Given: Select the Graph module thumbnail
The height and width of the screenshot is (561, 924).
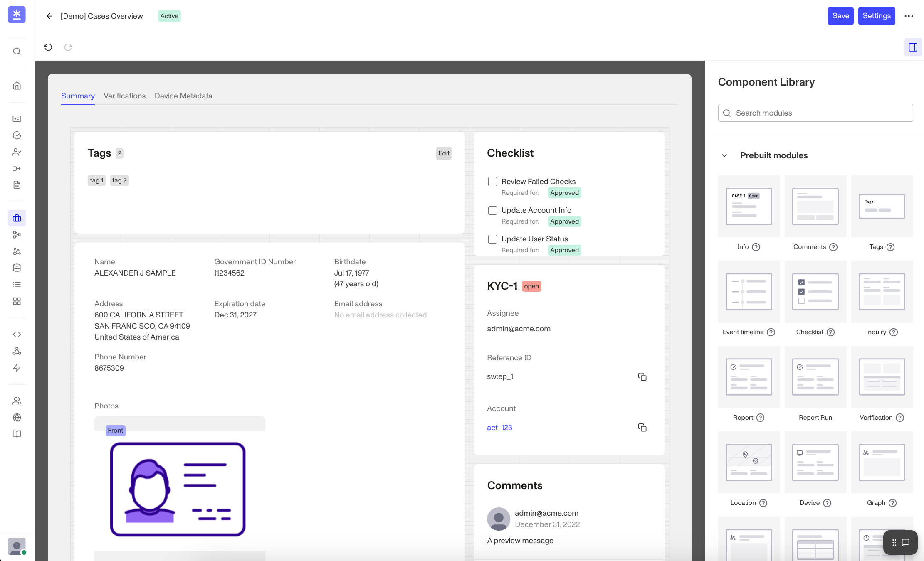Looking at the screenshot, I should pyautogui.click(x=882, y=463).
